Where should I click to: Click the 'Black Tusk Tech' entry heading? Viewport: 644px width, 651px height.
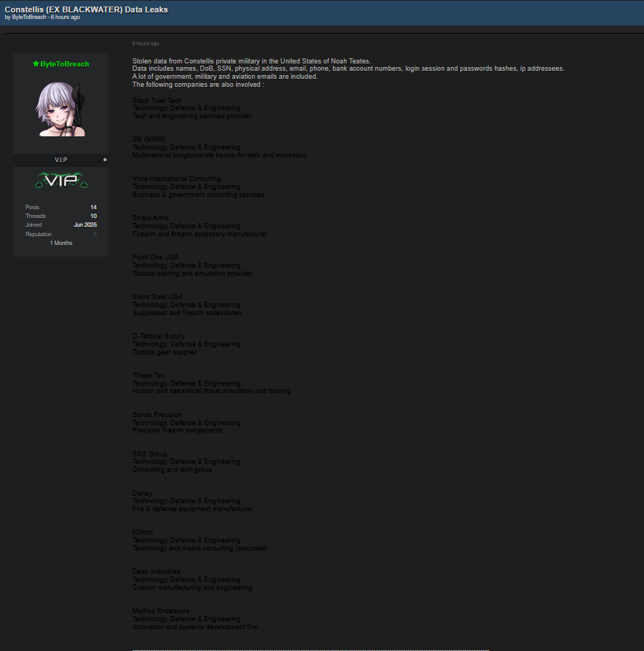(x=157, y=101)
